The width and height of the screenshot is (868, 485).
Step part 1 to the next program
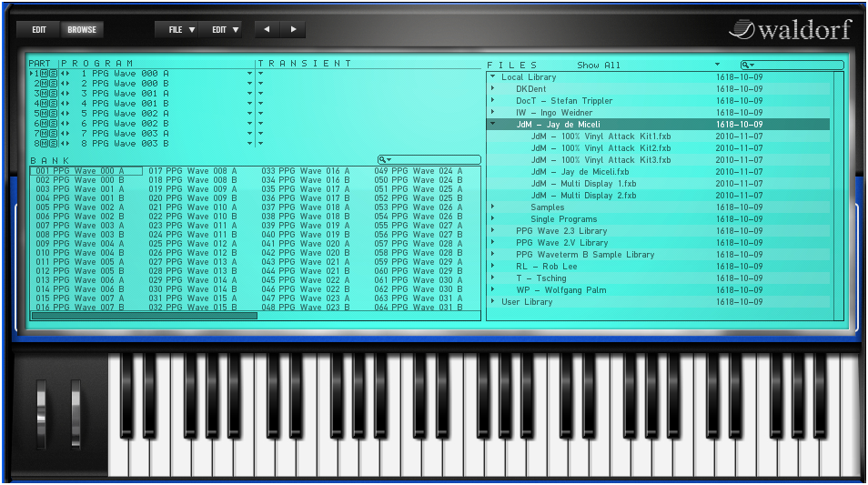click(67, 74)
